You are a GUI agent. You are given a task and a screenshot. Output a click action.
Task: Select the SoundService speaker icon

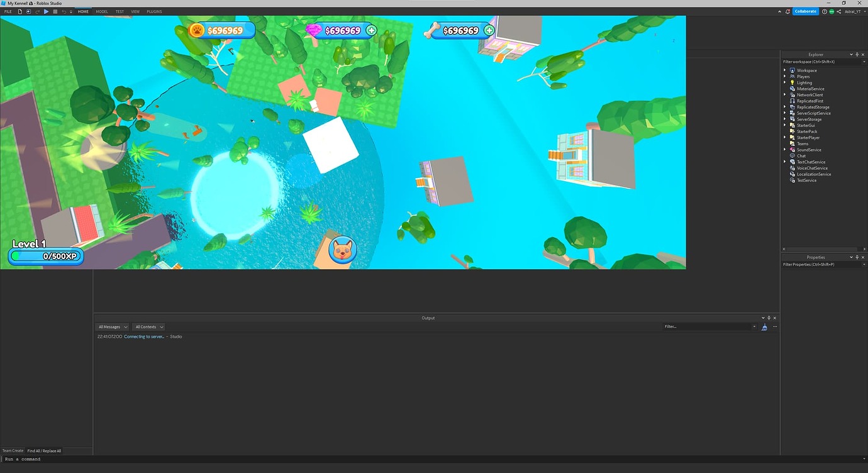792,150
